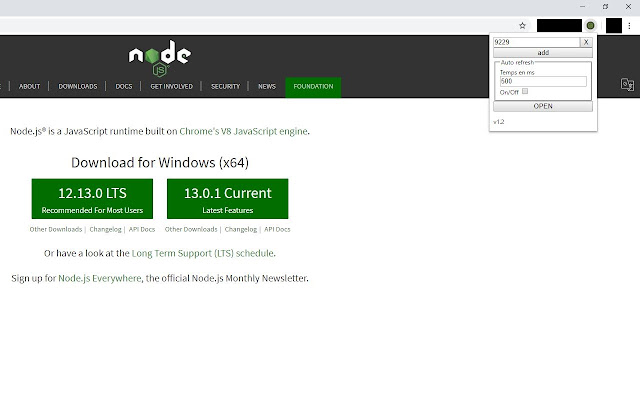Restore down the browser window
Image resolution: width=640 pixels, height=400 pixels.
pyautogui.click(x=605, y=7)
